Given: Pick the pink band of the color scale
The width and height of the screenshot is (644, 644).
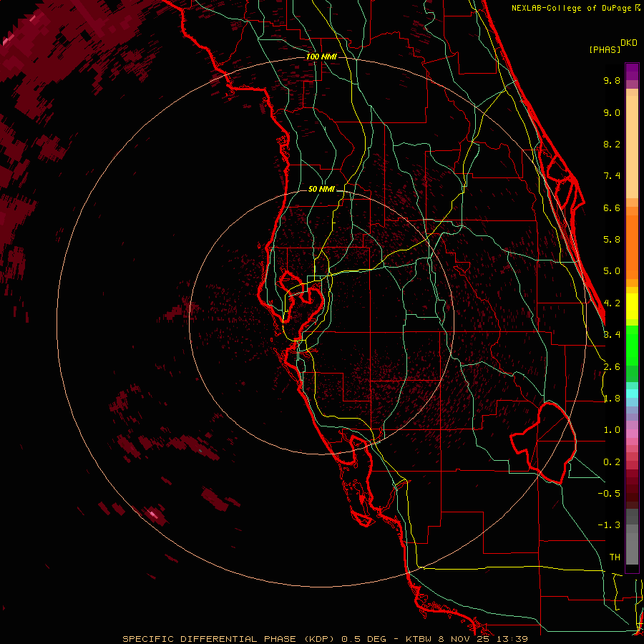Looking at the screenshot, I should pos(632,434).
